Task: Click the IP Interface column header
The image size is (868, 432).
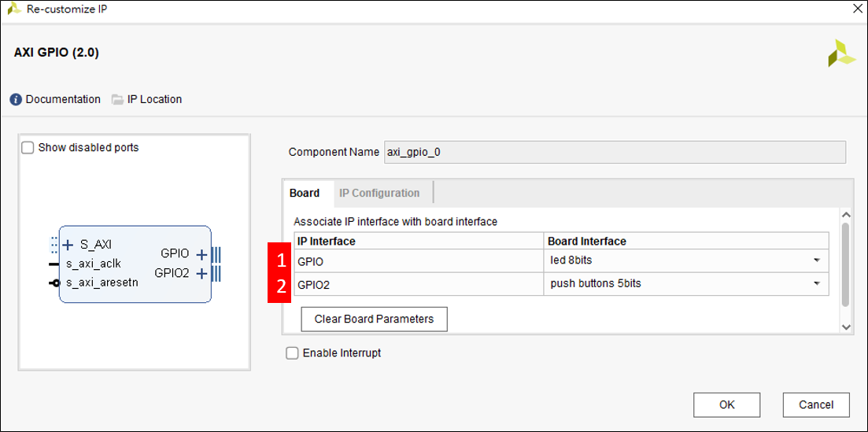Action: [419, 241]
